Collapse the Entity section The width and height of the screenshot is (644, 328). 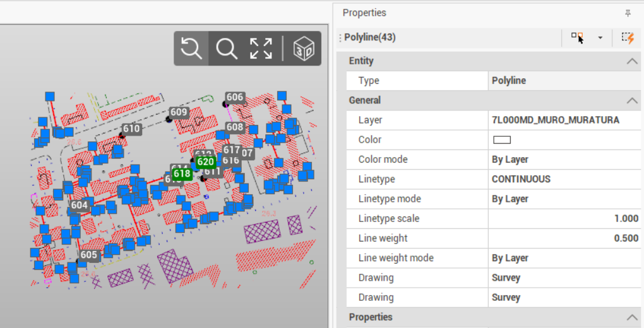point(631,61)
